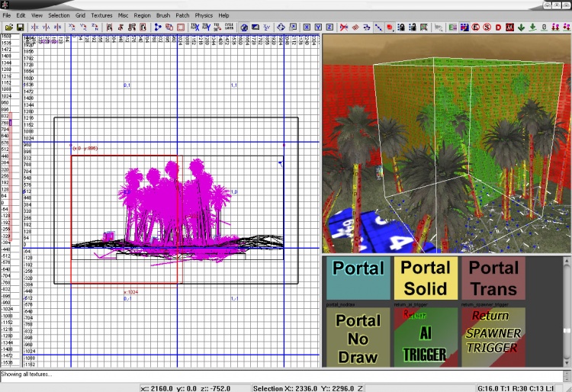Click the texture flip X icon

[x=195, y=27]
